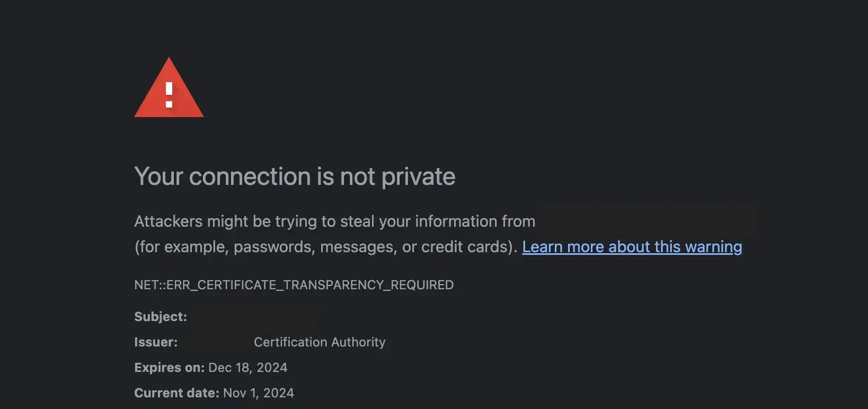This screenshot has height=409, width=868.
Task: Click the redacted subject value field
Action: click(x=254, y=317)
